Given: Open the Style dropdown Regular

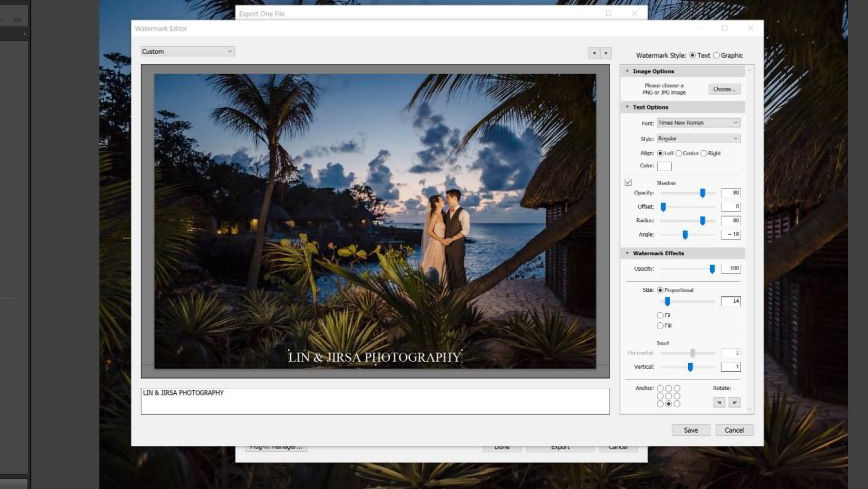Looking at the screenshot, I should [698, 138].
